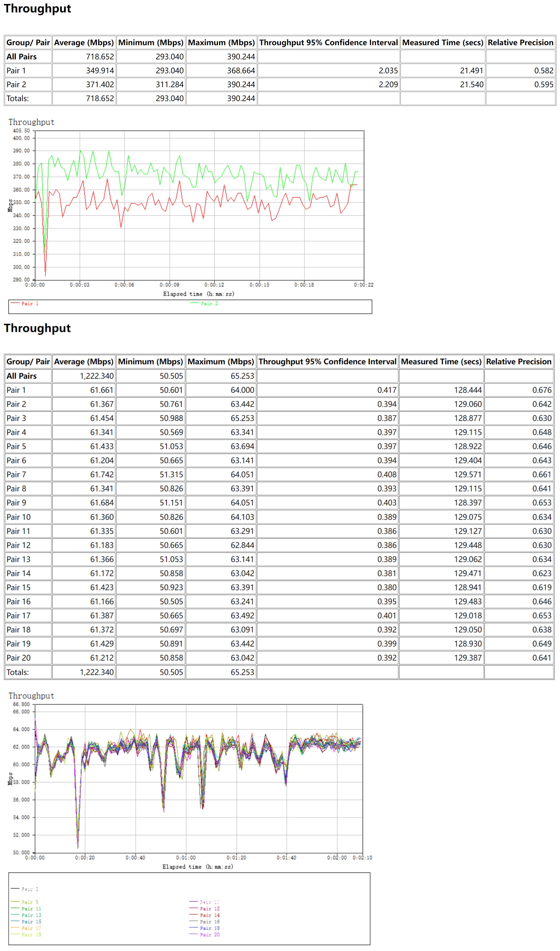
Task: Select the 64.103 maximum value
Action: coord(242,517)
